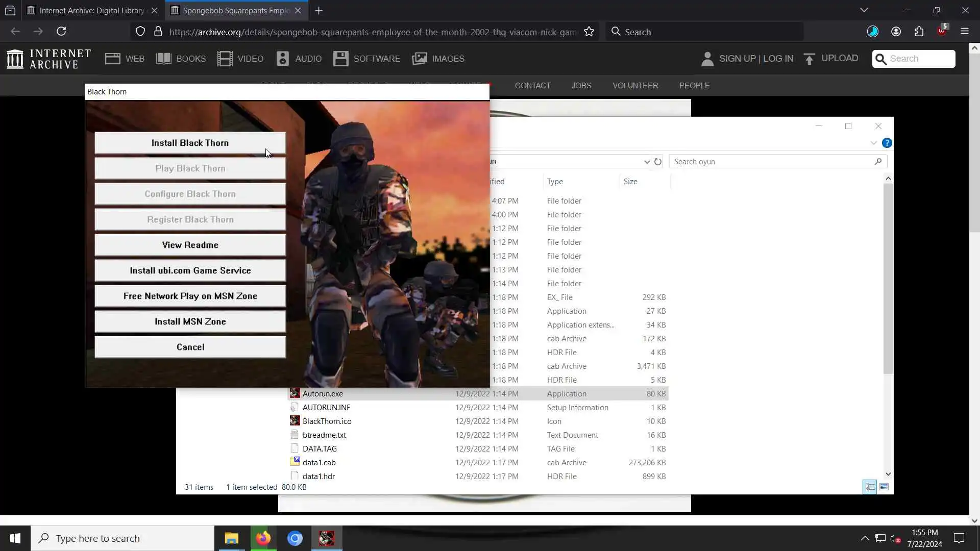This screenshot has height=551, width=980.
Task: Switch to Internet Archive Digital Library tab
Action: tap(92, 10)
